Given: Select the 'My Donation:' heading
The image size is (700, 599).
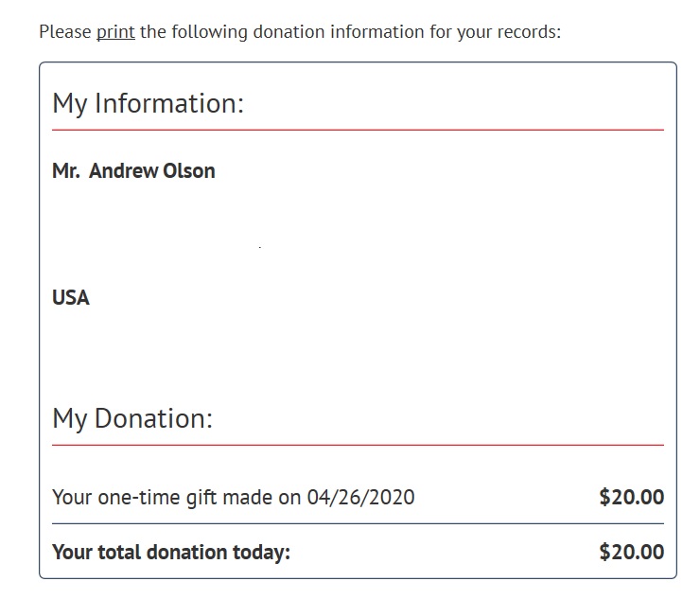Looking at the screenshot, I should point(132,419).
